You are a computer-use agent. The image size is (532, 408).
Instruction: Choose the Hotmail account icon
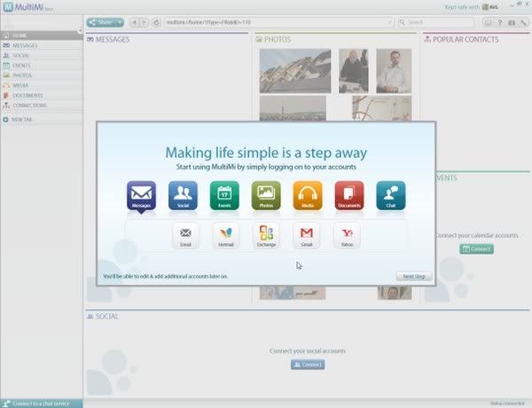pos(226,236)
